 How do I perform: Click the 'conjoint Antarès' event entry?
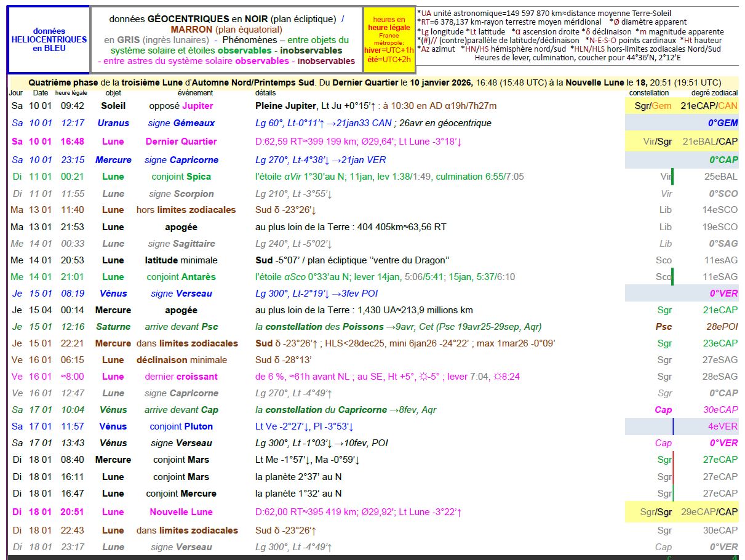pos(181,277)
